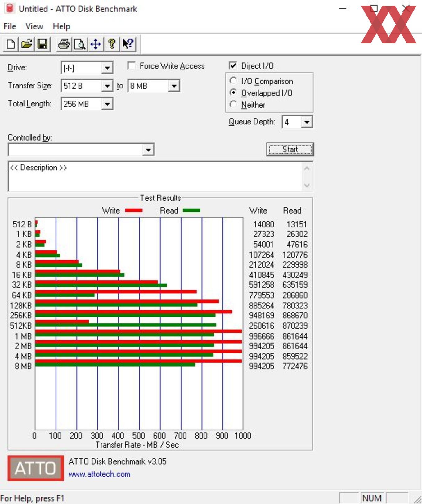
Task: Click the ATTO logo at bottom
Action: point(36,468)
